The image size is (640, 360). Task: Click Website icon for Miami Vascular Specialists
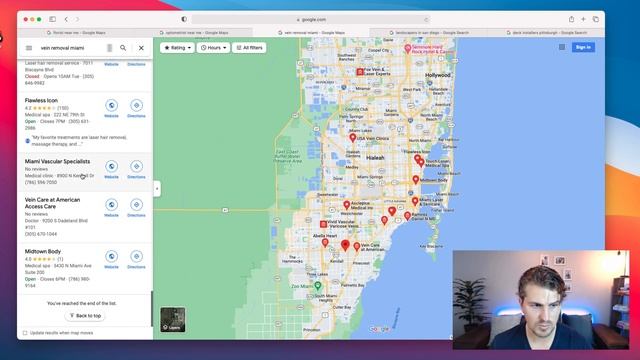point(111,166)
